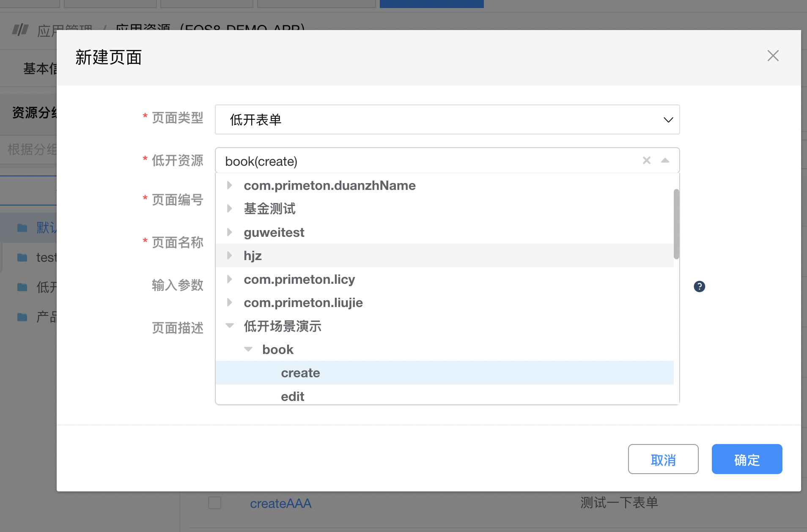Viewport: 807px width, 532px height.
Task: Expand the hjz tree node
Action: coord(229,255)
